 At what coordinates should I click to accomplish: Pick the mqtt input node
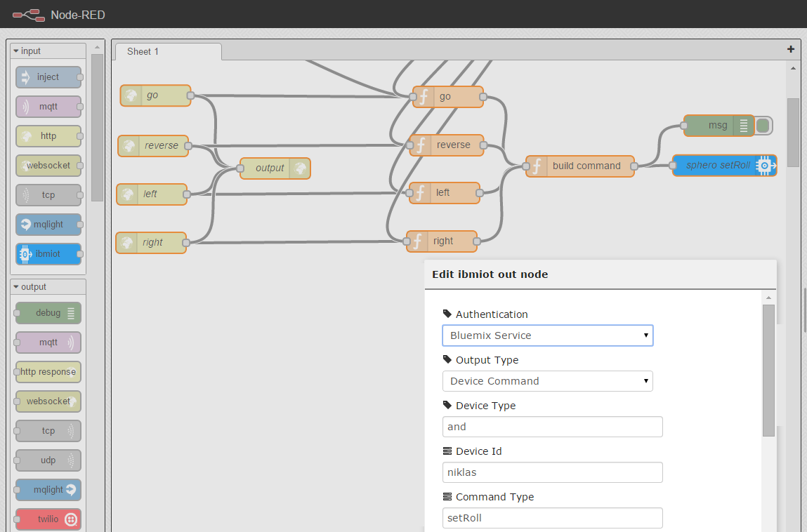click(x=48, y=107)
